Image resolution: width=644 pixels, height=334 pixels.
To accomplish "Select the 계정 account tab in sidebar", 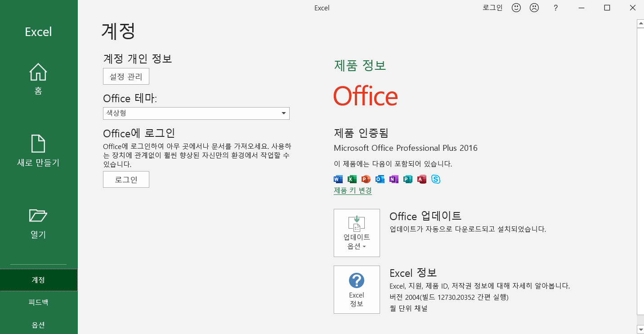I will point(39,280).
